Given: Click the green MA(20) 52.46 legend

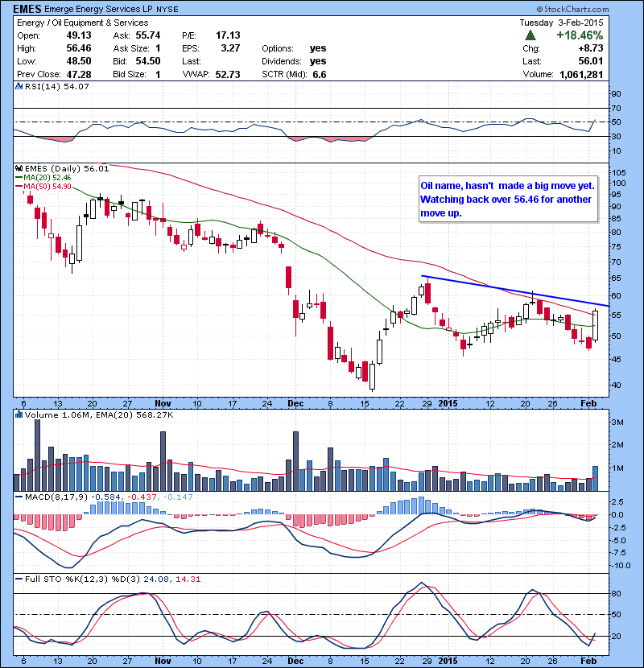Looking at the screenshot, I should 43,178.
